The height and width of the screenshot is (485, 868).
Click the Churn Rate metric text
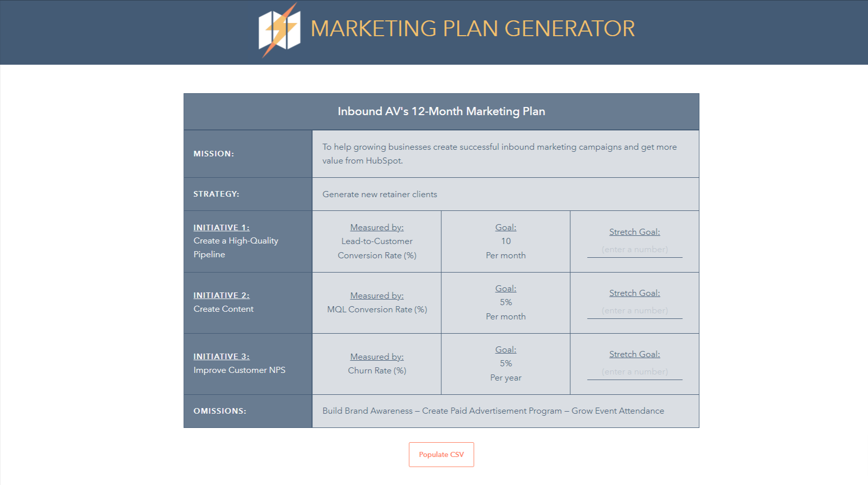(x=377, y=370)
